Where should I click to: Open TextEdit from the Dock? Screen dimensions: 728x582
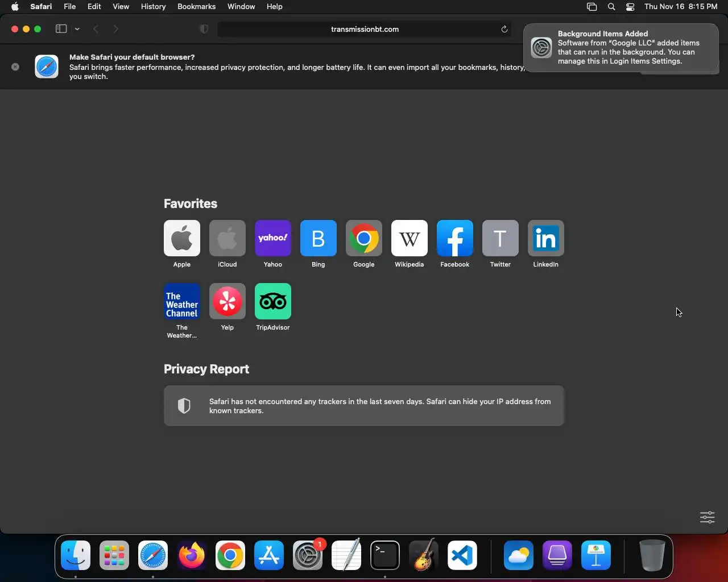point(346,555)
